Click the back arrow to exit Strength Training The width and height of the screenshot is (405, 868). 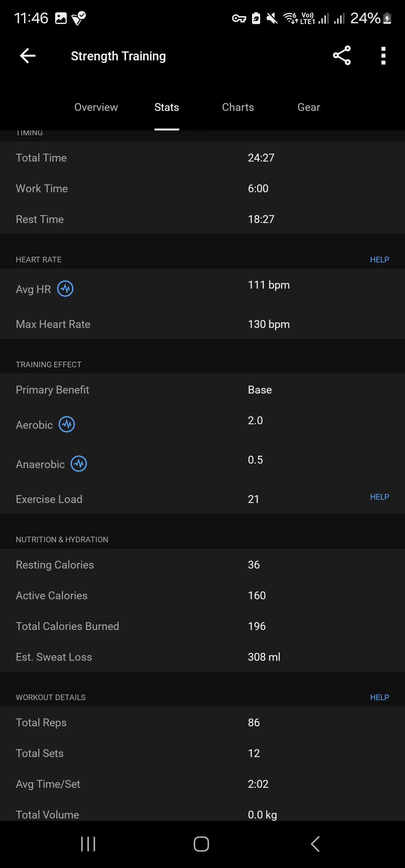(x=27, y=55)
